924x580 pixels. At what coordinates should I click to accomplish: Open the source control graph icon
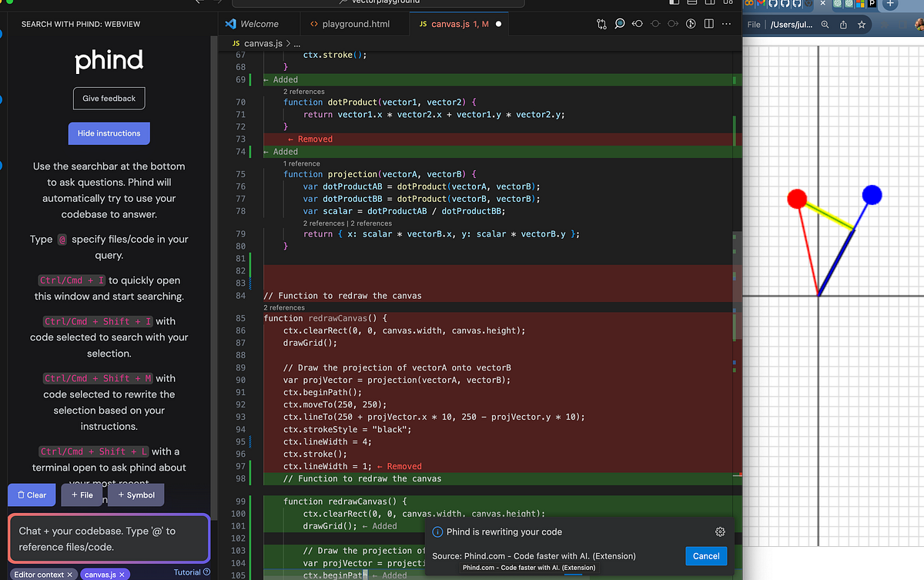[x=601, y=24]
